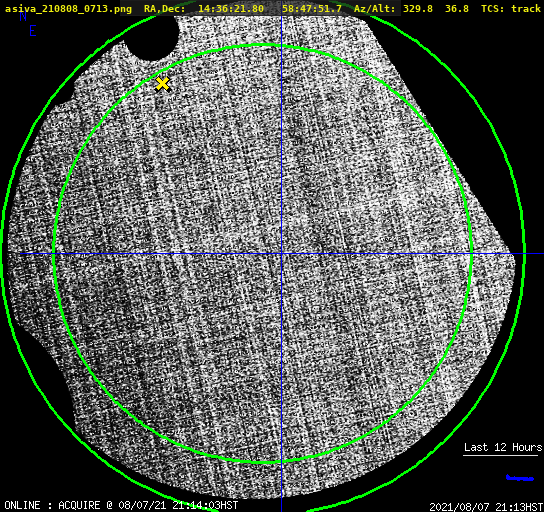Click the blue crosshair center intersection
This screenshot has width=544, height=512.
point(281,254)
